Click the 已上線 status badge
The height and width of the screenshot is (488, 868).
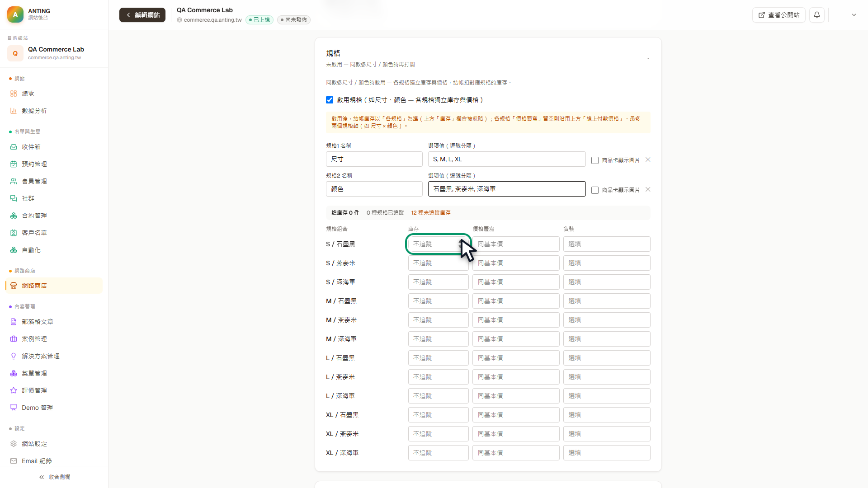pos(259,20)
